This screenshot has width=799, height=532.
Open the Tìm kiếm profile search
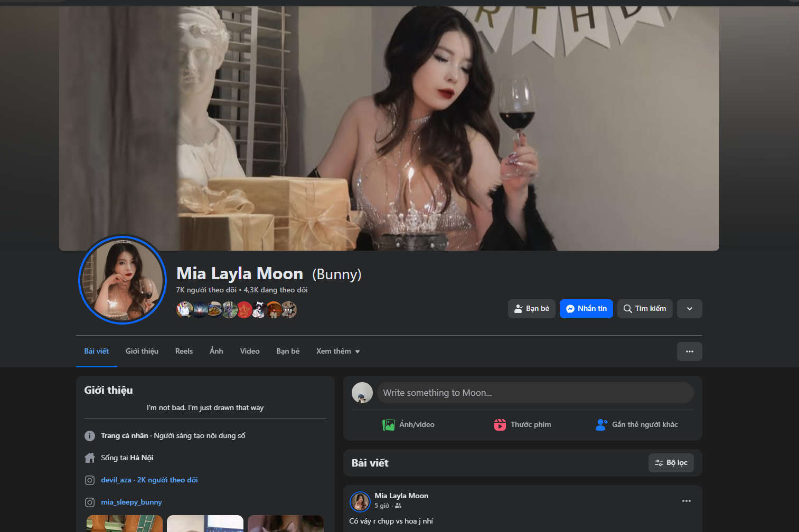(644, 309)
